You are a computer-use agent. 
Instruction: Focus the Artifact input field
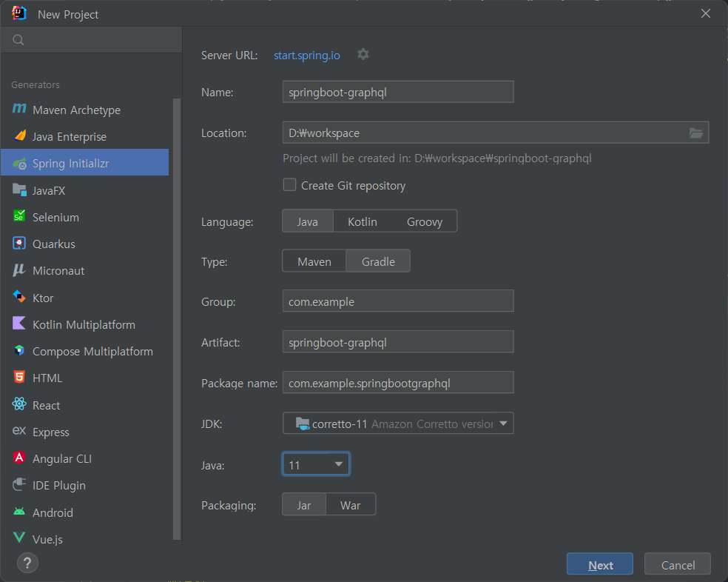coord(398,342)
